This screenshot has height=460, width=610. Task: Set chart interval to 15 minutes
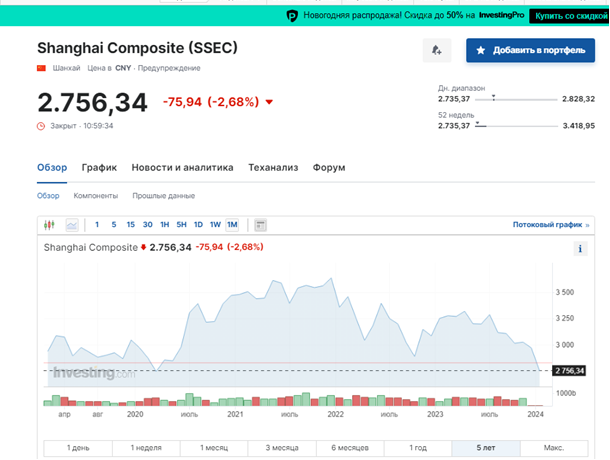130,225
